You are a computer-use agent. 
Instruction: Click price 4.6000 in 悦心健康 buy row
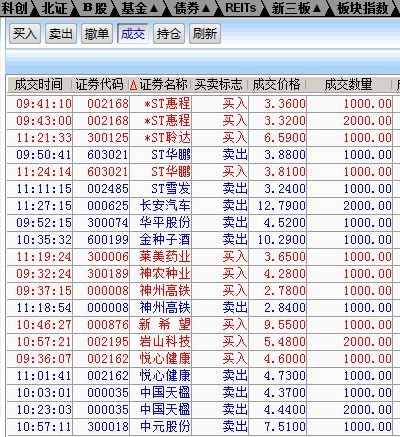[x=285, y=359]
